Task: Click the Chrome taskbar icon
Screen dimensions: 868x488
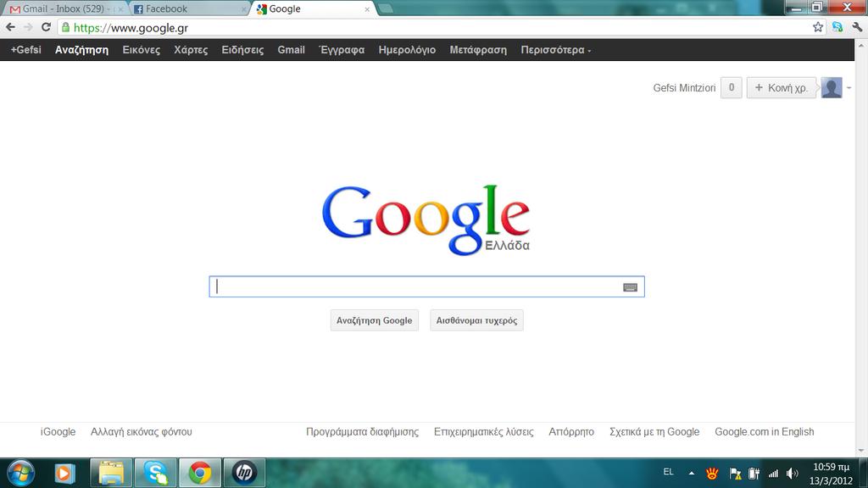Action: [200, 473]
